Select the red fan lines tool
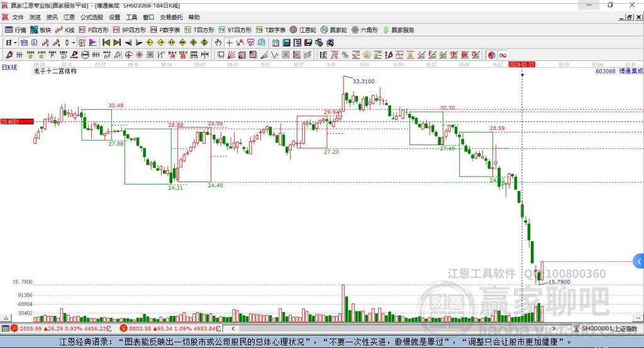 point(231,55)
